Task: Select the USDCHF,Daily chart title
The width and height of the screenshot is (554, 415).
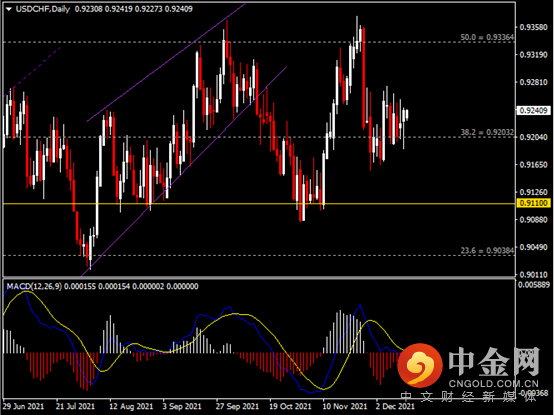Action: [43, 9]
